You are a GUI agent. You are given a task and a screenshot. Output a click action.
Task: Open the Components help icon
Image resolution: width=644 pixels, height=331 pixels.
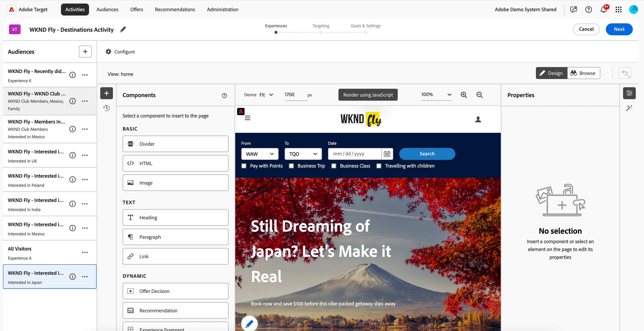pos(224,95)
